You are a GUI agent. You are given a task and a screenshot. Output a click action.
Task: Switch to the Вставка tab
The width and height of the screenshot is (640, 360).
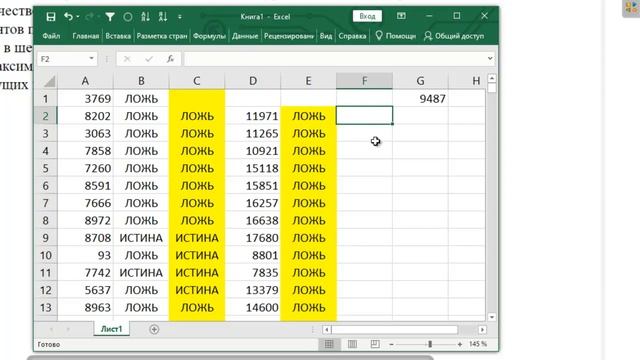tap(118, 36)
